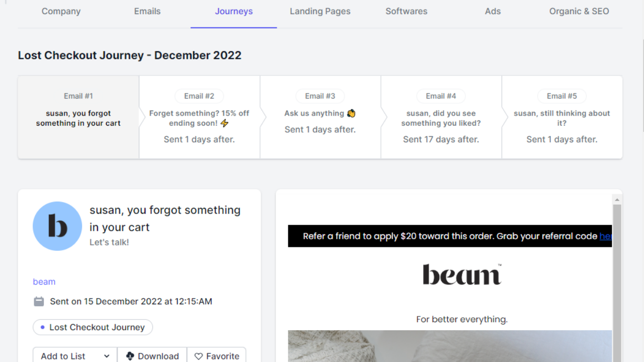
Task: Click the cloud Download icon
Action: 130,356
